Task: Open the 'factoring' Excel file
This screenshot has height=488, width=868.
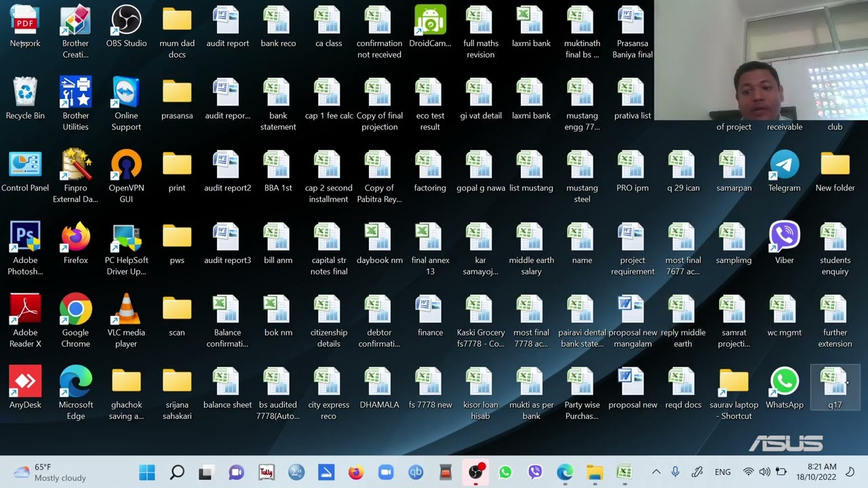Action: click(430, 171)
